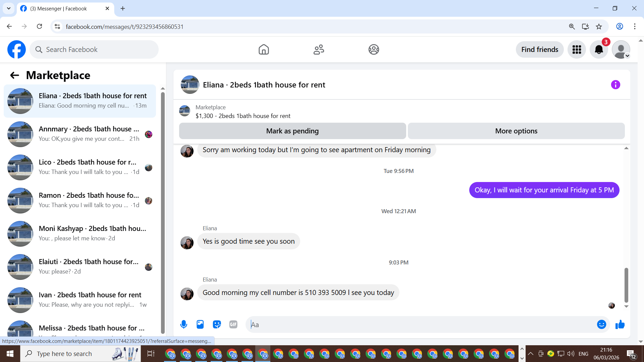Attach a file using photo icon

(x=200, y=324)
